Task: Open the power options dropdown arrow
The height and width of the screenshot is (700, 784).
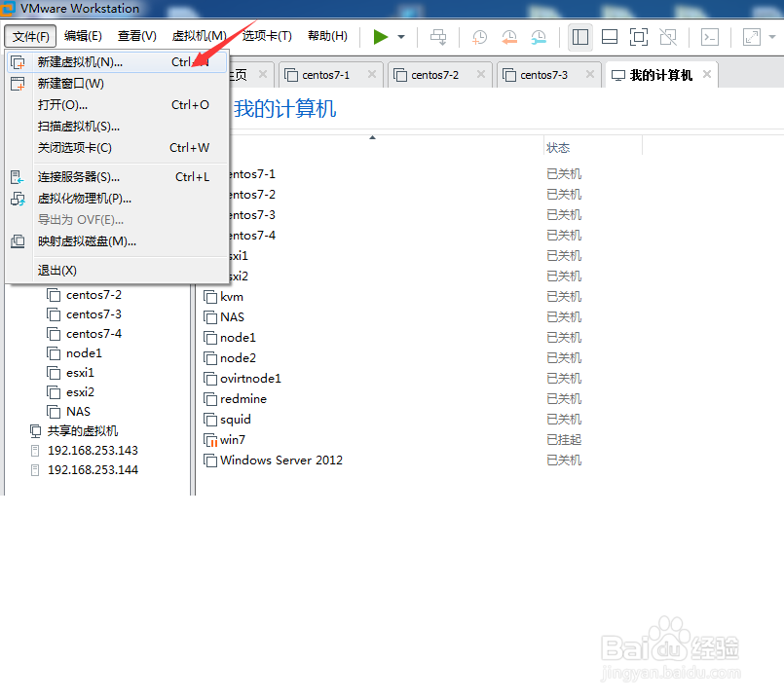Action: tap(401, 37)
